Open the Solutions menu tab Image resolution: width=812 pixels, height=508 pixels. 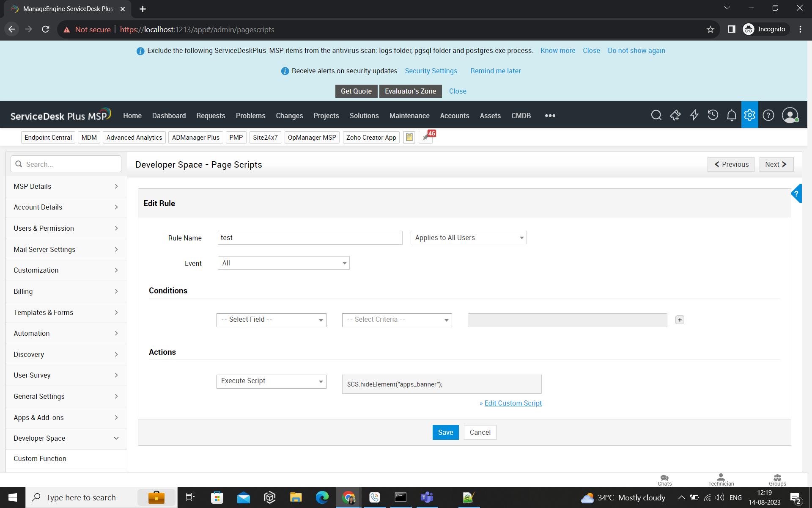(364, 116)
